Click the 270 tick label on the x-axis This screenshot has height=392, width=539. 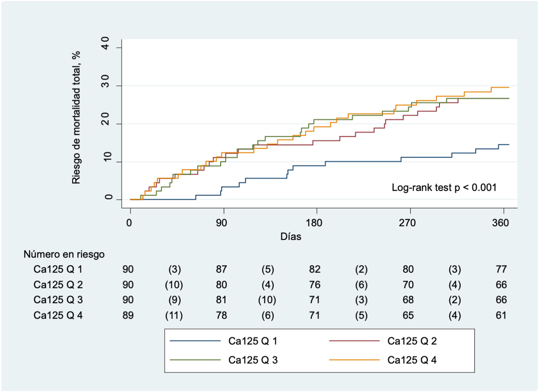407,223
